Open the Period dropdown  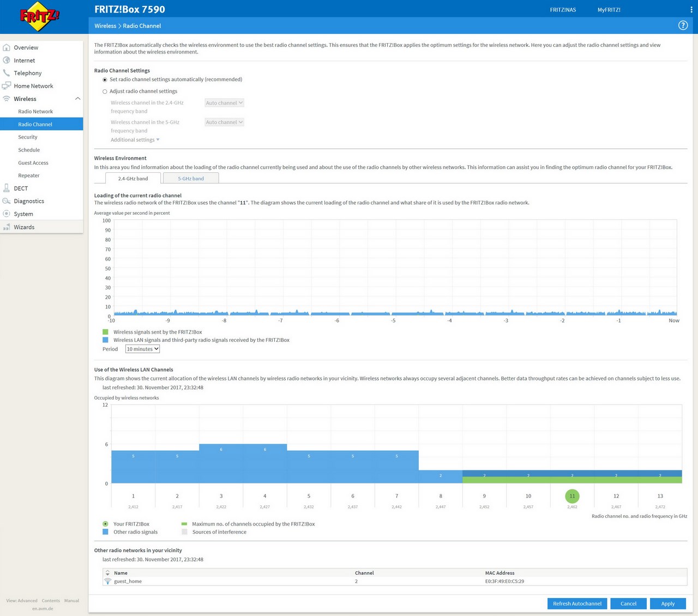click(x=142, y=349)
